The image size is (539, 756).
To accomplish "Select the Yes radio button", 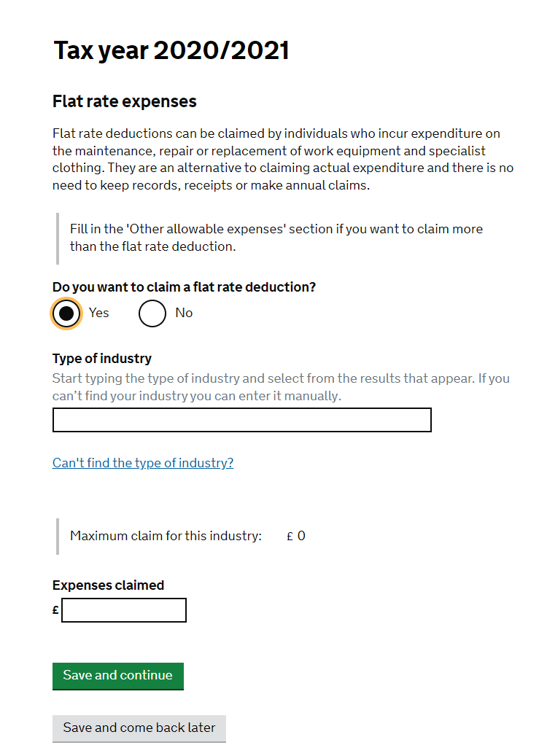I will click(66, 313).
